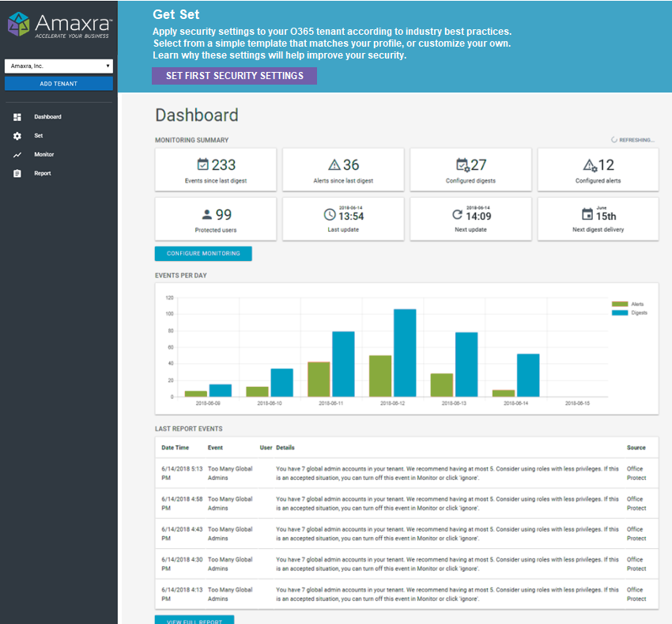
Task: Toggle the green Alerts legend swatch
Action: tap(620, 304)
